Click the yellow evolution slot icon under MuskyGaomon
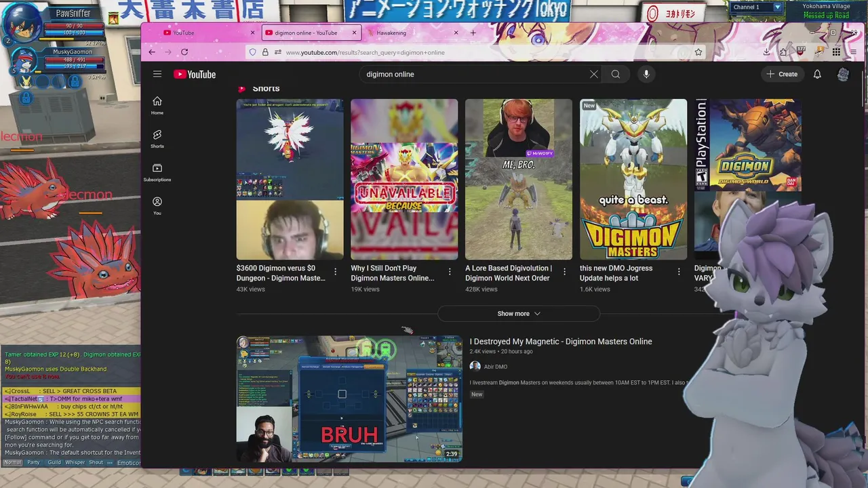The height and width of the screenshot is (488, 868). [x=26, y=81]
